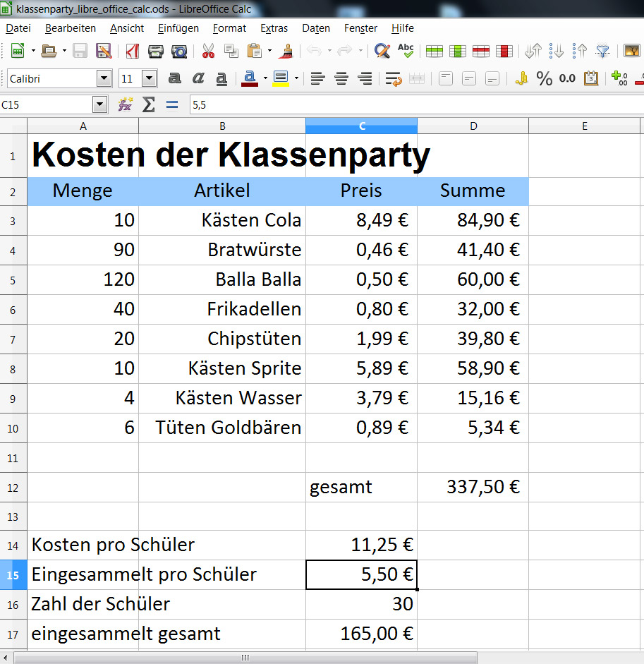Click the Sum sigma icon

[x=148, y=105]
